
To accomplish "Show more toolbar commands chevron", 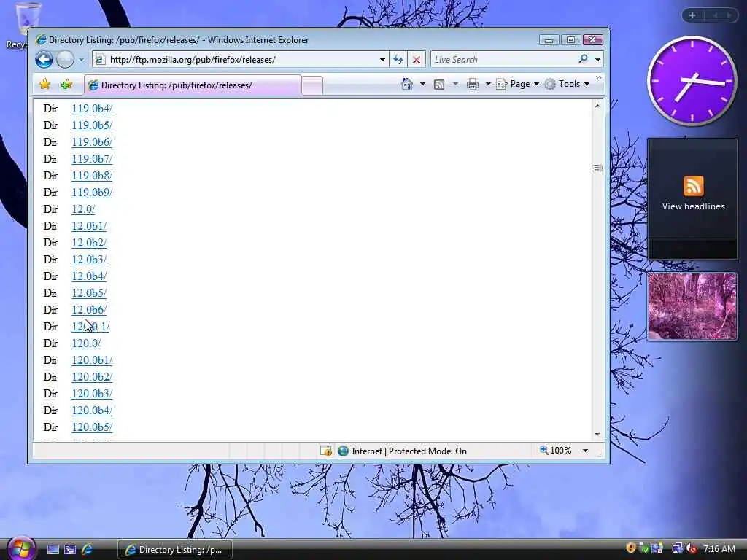I will pos(599,77).
